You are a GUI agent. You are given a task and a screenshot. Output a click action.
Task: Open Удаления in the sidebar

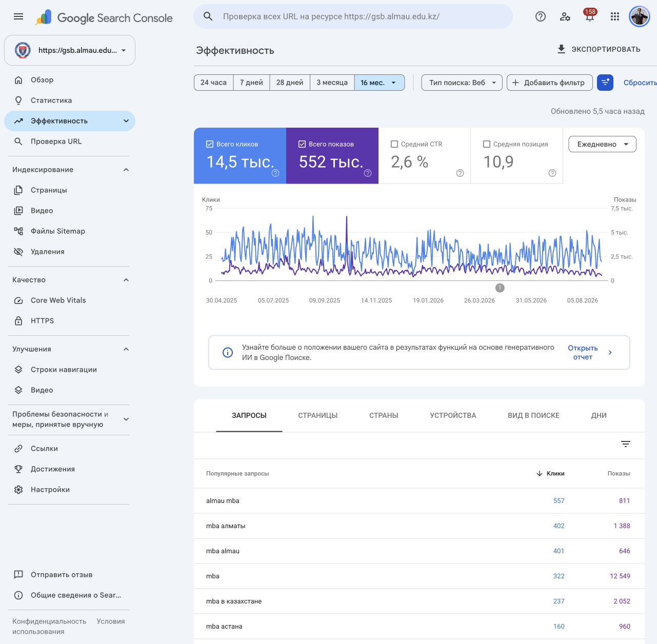point(70,252)
